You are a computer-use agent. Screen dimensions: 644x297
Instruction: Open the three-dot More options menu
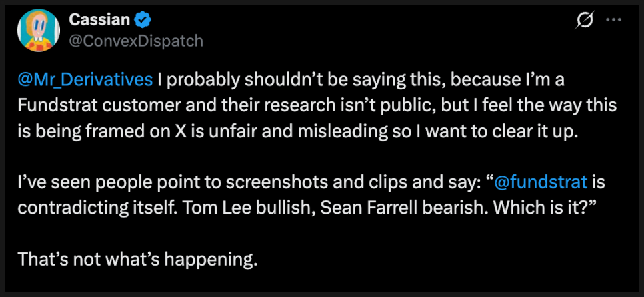click(613, 21)
